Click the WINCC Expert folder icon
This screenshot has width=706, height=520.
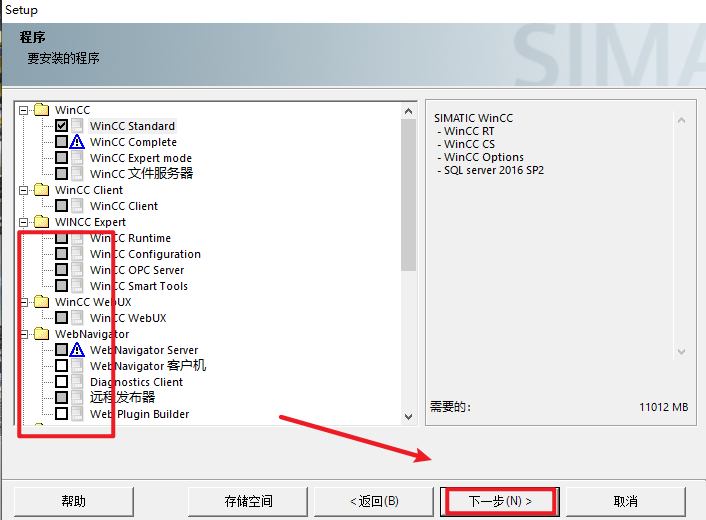[41, 222]
